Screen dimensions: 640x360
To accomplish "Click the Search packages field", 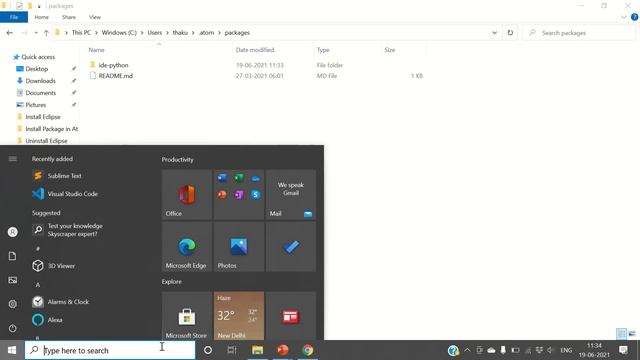I will pos(579,33).
